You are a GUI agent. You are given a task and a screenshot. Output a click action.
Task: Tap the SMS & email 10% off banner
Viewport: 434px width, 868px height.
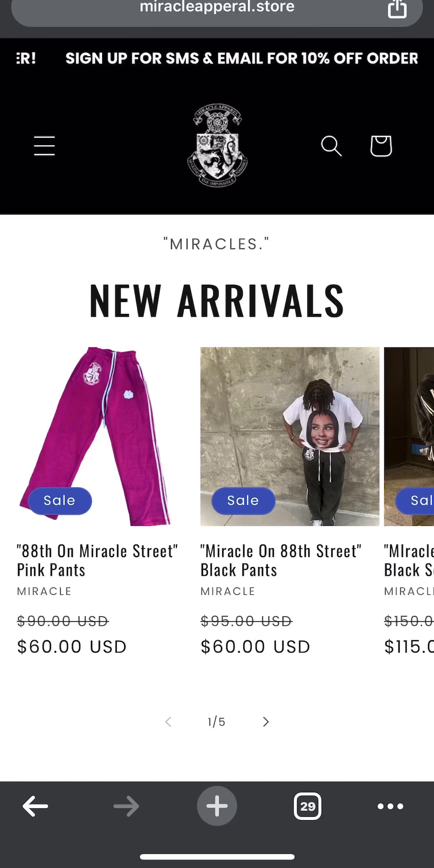[x=241, y=58]
